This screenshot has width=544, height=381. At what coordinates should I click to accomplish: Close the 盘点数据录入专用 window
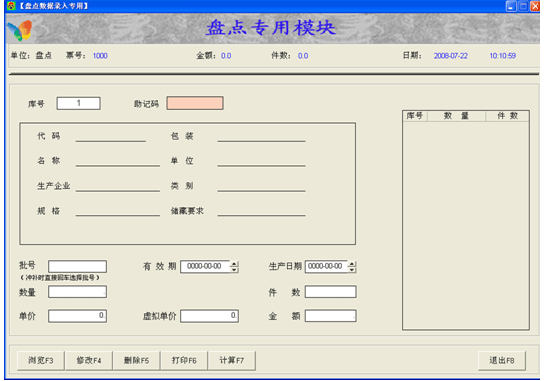tap(535, 6)
